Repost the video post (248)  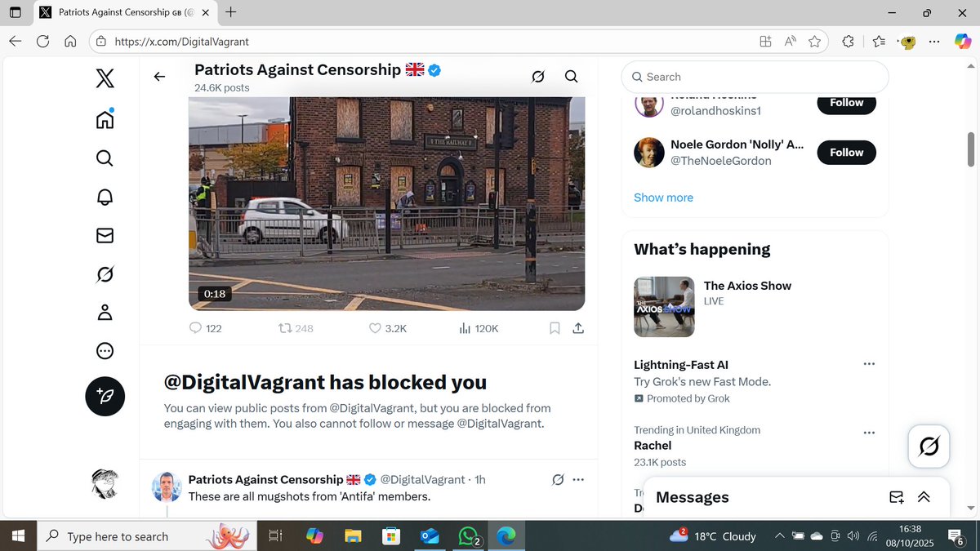pos(296,328)
